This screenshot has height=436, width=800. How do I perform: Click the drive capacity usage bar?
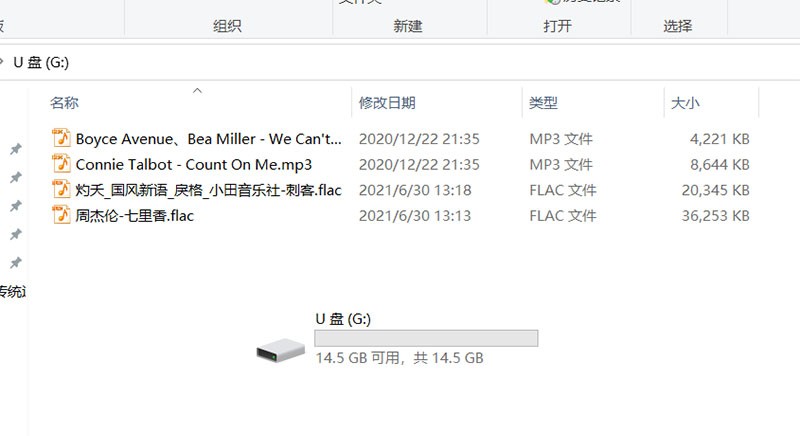pos(426,338)
